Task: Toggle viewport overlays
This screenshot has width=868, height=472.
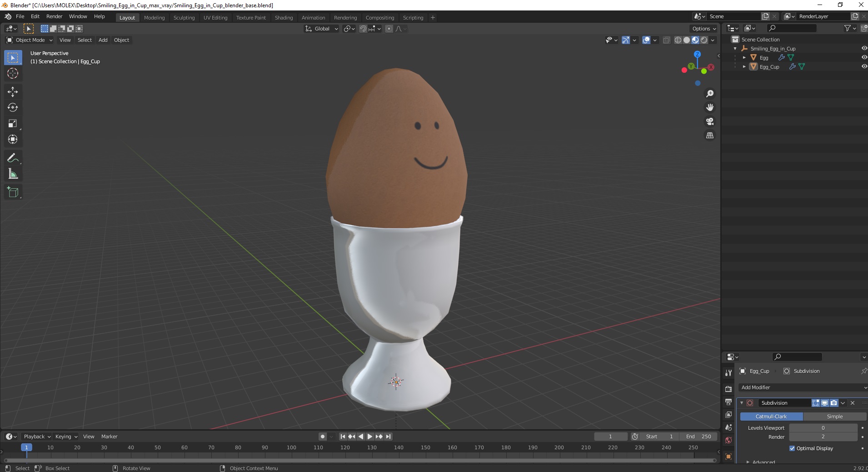Action: click(646, 40)
